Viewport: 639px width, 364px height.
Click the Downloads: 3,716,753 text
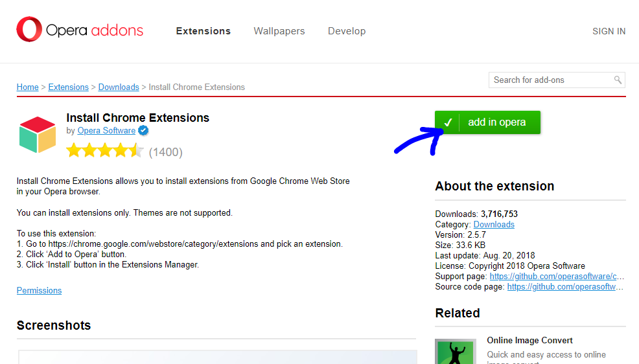coord(476,214)
